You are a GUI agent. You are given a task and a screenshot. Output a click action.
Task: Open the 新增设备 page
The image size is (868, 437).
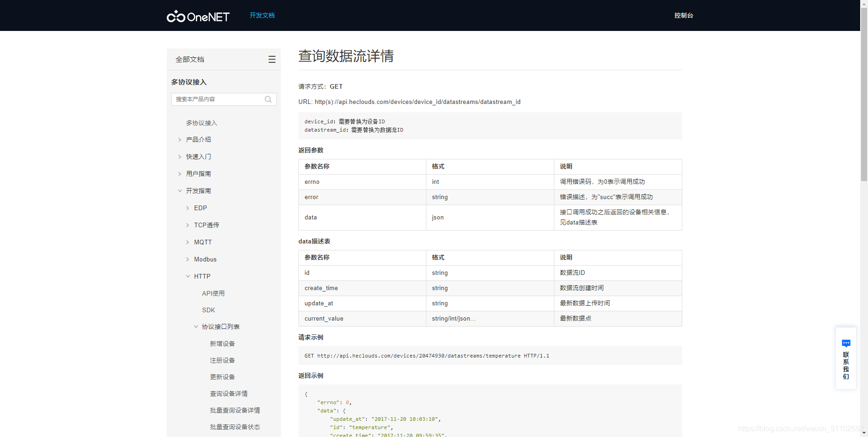click(x=222, y=344)
